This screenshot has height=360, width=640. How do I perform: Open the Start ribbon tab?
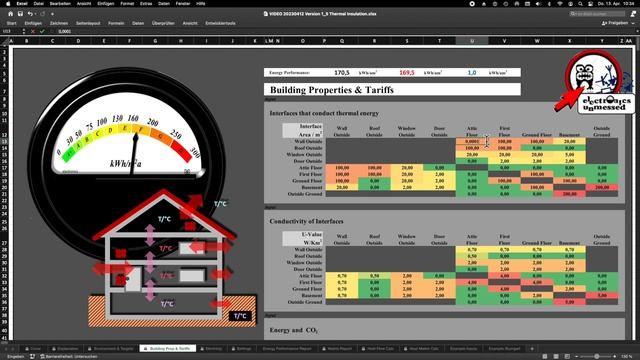[11, 23]
